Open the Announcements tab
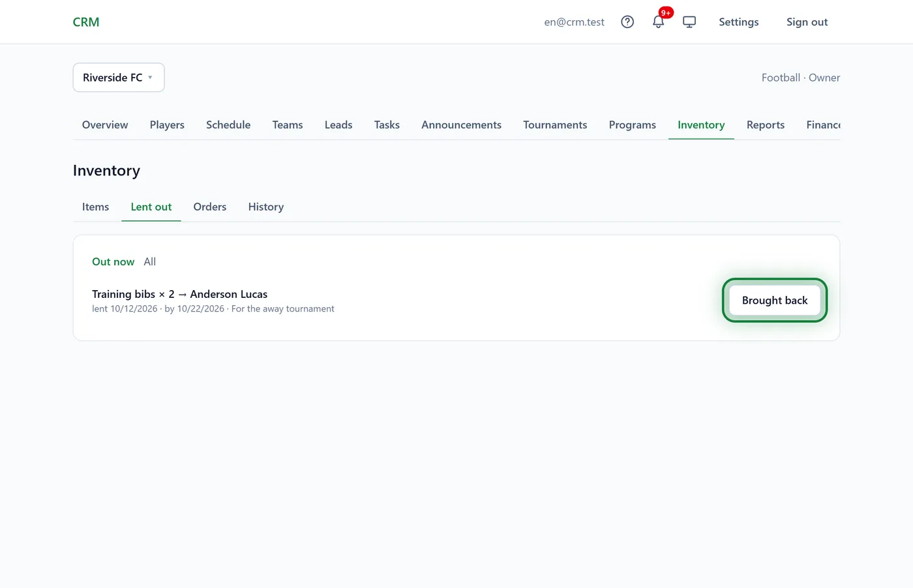 point(461,125)
